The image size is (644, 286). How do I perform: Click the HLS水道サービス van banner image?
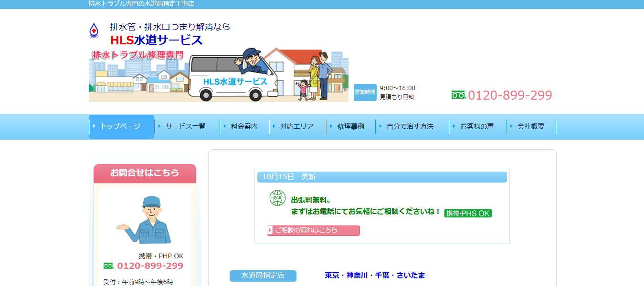(218, 75)
